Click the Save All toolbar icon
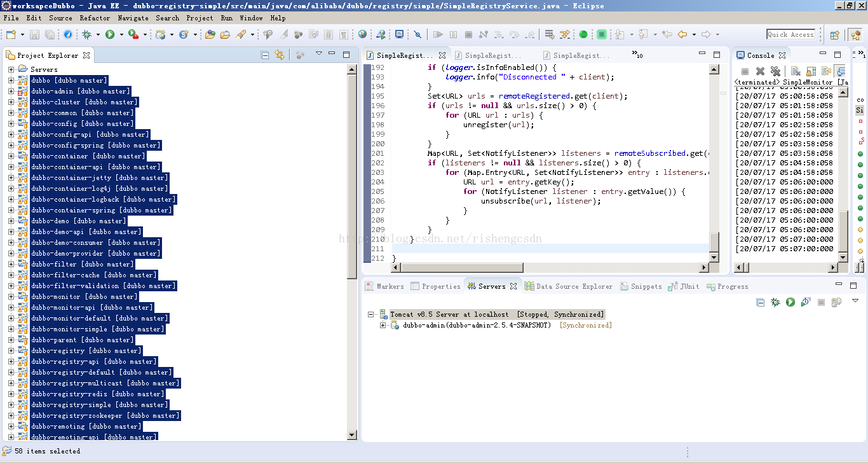This screenshot has height=463, width=868. tap(50, 34)
